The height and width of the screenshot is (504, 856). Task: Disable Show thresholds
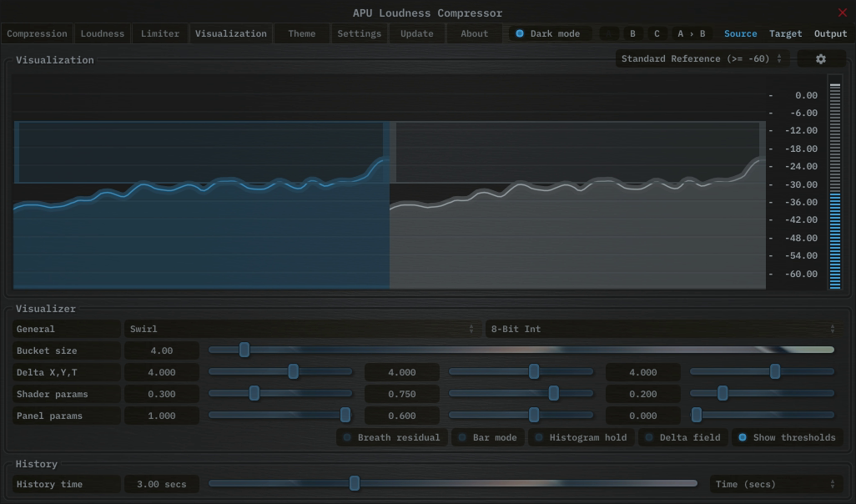click(787, 437)
